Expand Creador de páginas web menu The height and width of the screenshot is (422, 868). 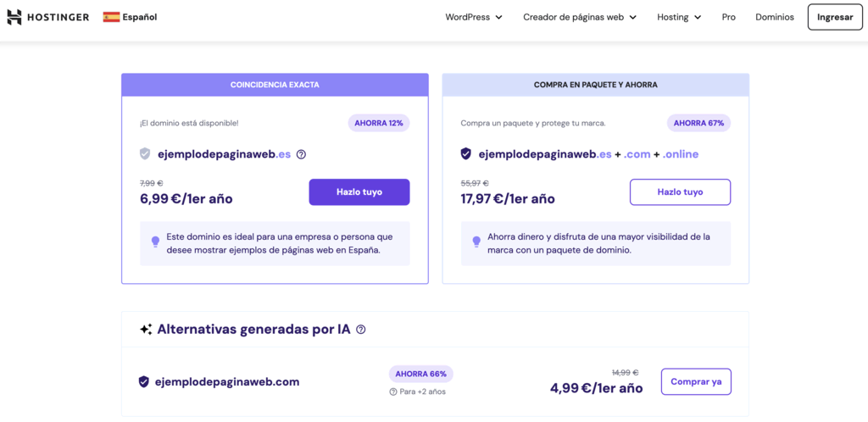[x=580, y=17]
